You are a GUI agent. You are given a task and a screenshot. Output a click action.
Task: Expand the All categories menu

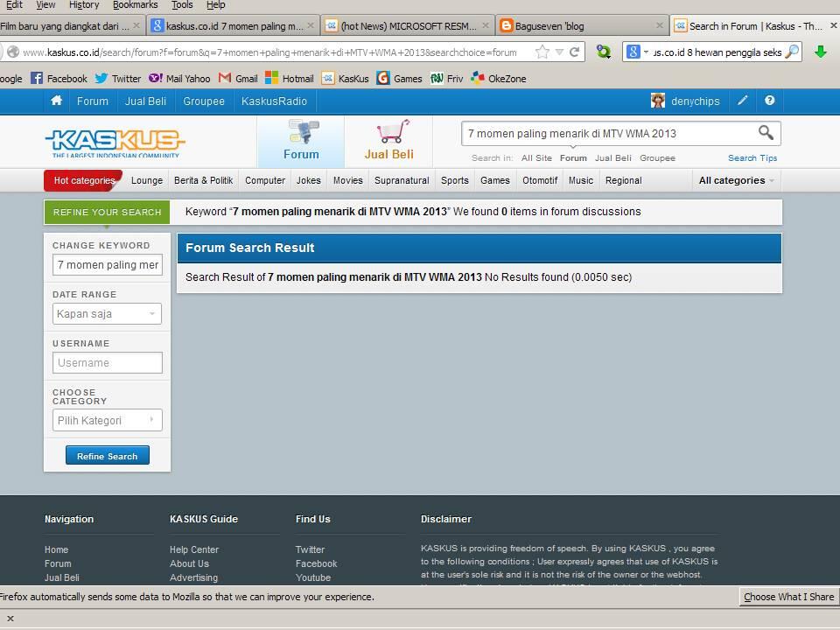coord(736,180)
